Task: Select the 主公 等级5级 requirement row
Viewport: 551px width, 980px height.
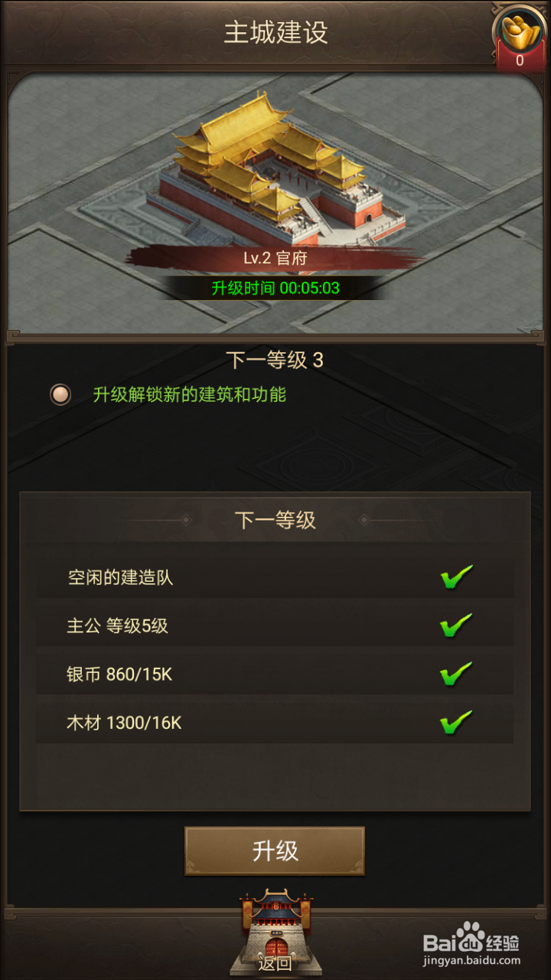Action: point(275,626)
